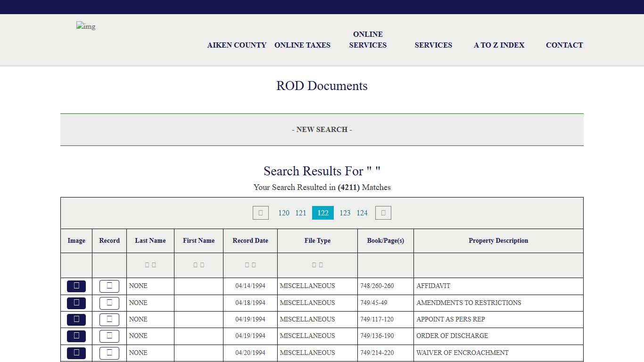Image resolution: width=644 pixels, height=362 pixels.
Task: Open record details for book 749/117-120 entry
Action: (109, 319)
